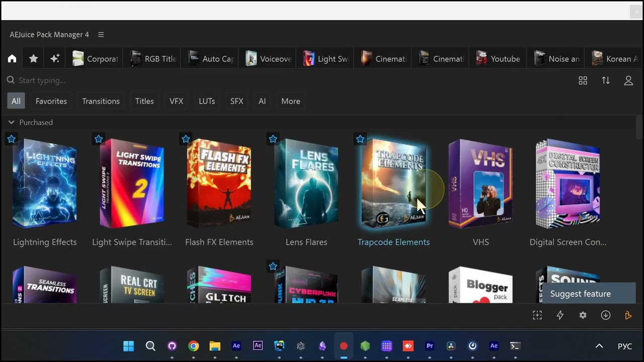This screenshot has width=644, height=362.
Task: Open Premiere Pro from the taskbar
Action: (430, 346)
